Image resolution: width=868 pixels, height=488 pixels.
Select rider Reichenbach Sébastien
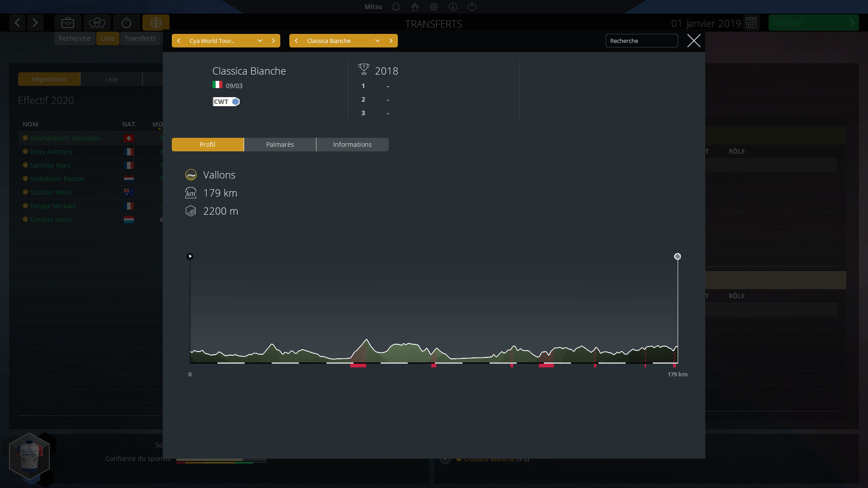[x=65, y=138]
